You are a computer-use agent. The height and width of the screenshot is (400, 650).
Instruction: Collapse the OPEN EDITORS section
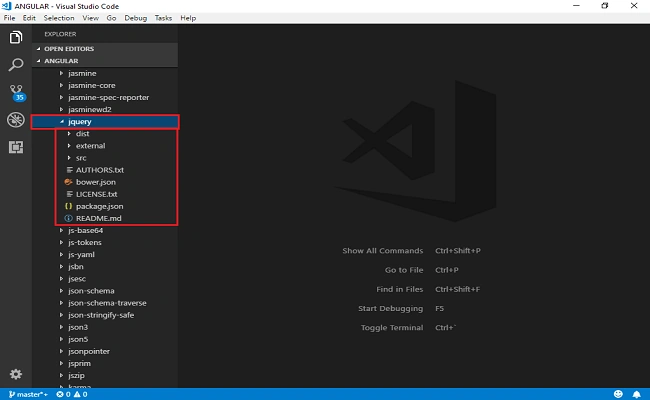(39, 48)
